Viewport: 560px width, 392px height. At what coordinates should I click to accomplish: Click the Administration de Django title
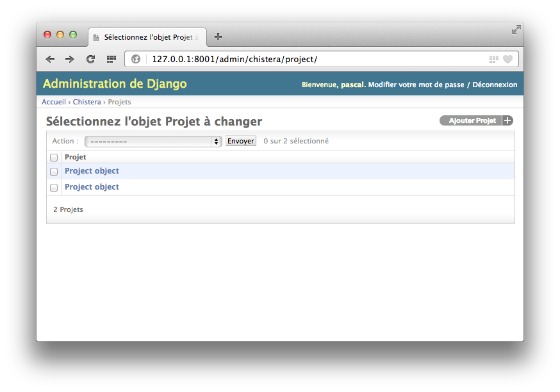[x=115, y=84]
